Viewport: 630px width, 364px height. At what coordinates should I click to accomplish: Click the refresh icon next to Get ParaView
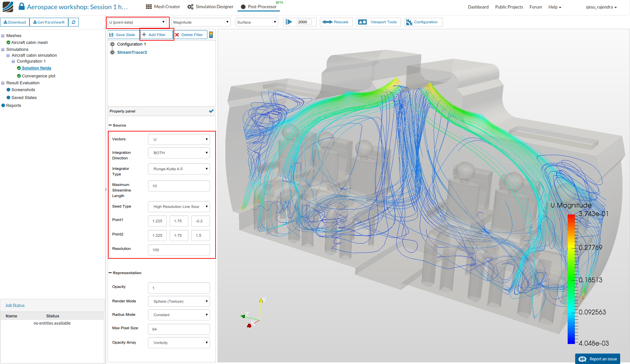click(x=73, y=22)
